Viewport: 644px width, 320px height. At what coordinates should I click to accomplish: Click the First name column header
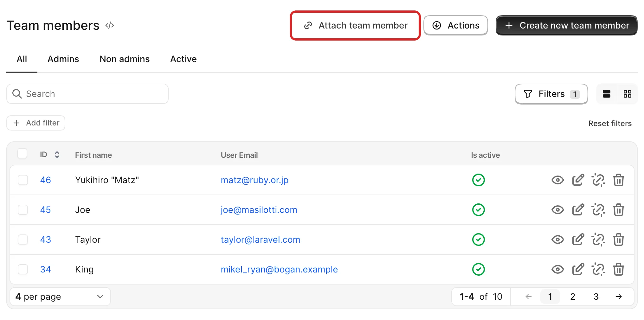coord(93,155)
